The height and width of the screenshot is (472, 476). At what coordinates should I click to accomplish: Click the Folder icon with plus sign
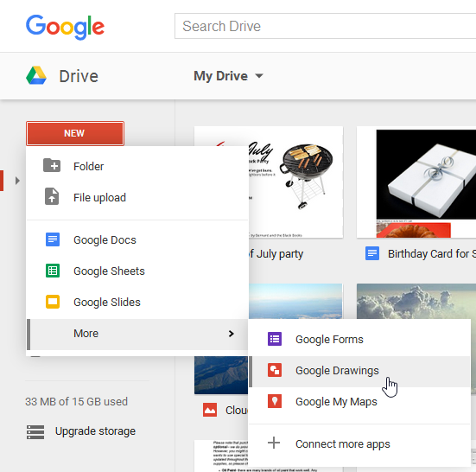click(x=52, y=165)
